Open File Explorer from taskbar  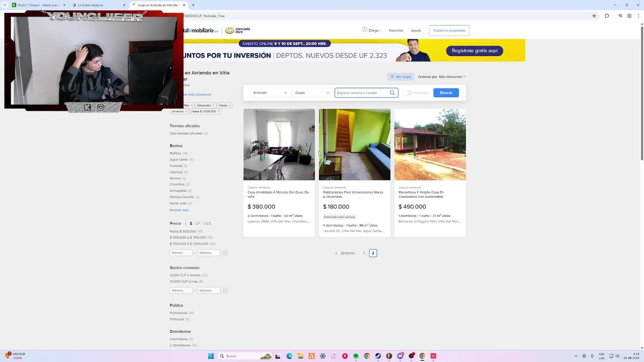pyautogui.click(x=300, y=356)
